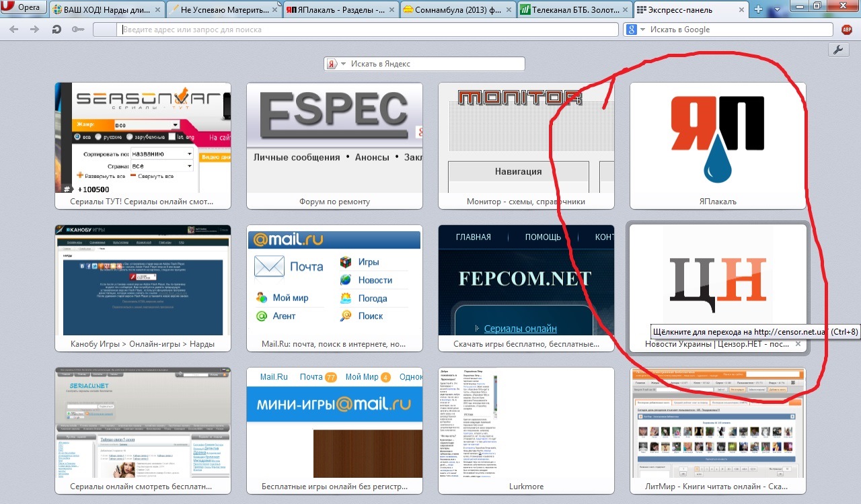The image size is (861, 504).
Task: Open the "ЛитМир - Книги читать онлайн" tile
Action: click(718, 431)
